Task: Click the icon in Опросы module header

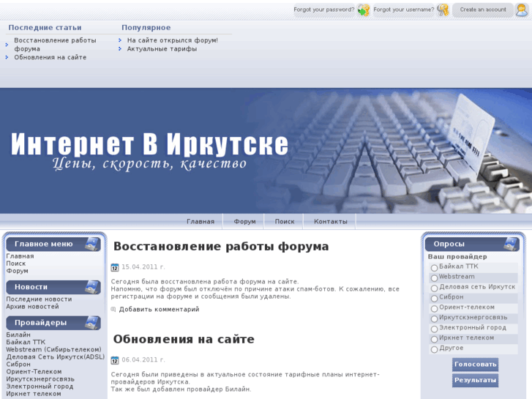Action: click(512, 244)
